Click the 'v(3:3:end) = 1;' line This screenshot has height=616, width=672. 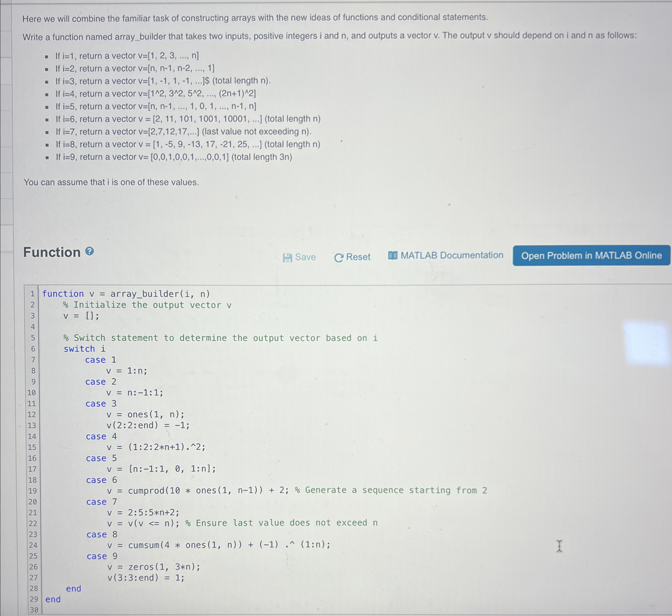pyautogui.click(x=146, y=578)
